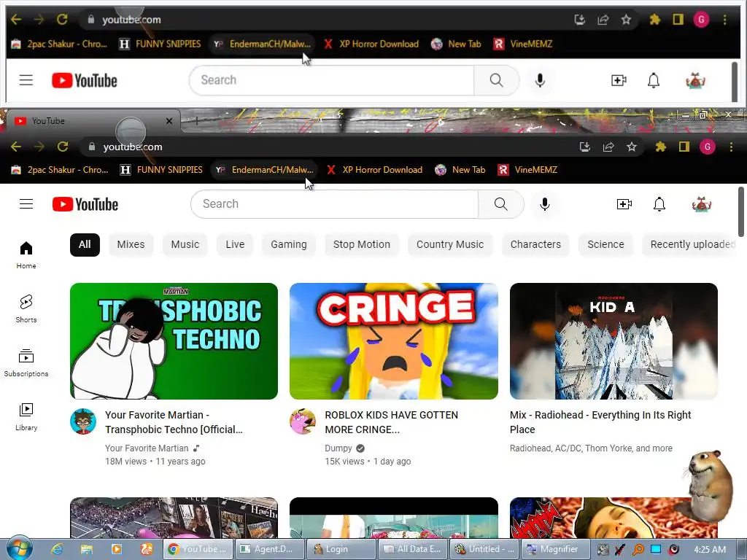The height and width of the screenshot is (560, 747).
Task: Select the Recently uploaded filter chip
Action: click(x=691, y=245)
